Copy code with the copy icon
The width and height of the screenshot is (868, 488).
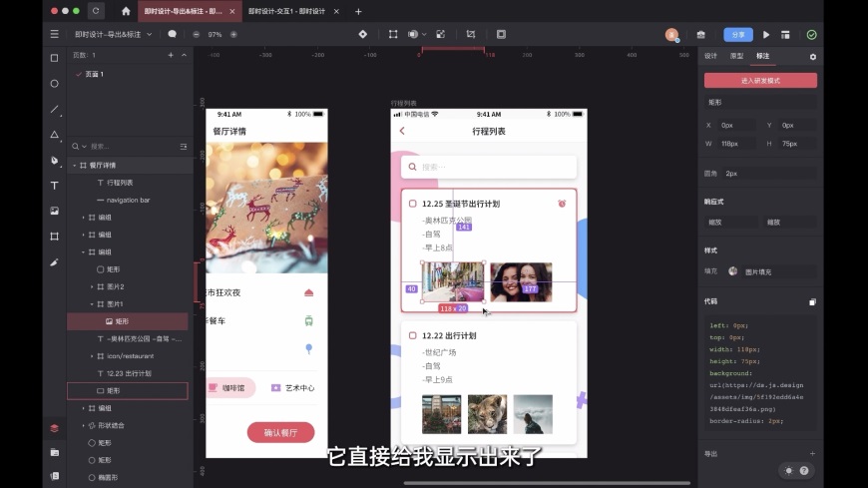click(812, 302)
